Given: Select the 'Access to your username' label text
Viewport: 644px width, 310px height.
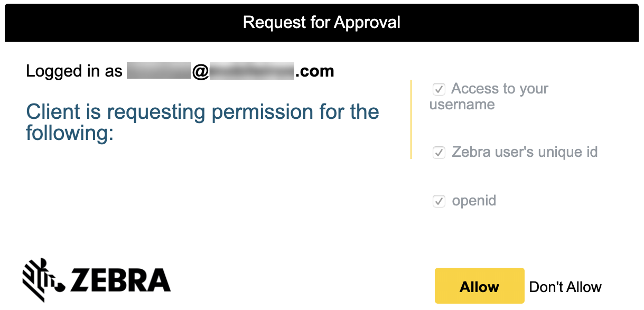Looking at the screenshot, I should click(489, 96).
